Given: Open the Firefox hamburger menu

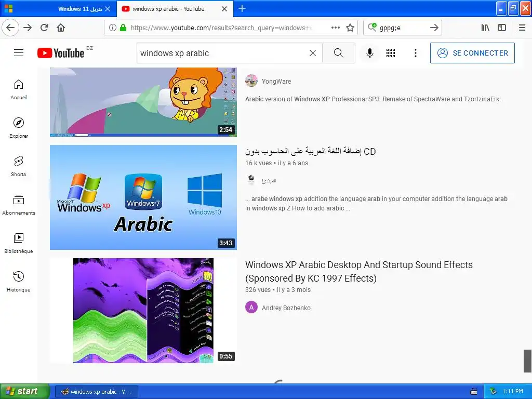Looking at the screenshot, I should (x=522, y=28).
